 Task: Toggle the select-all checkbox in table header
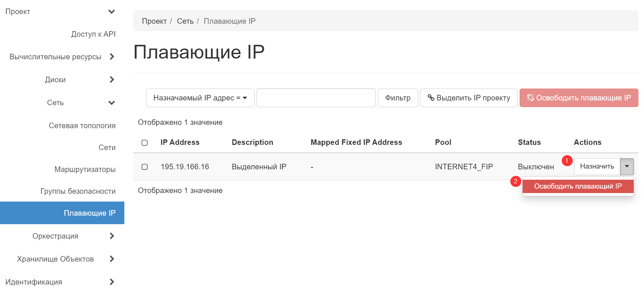coord(145,143)
